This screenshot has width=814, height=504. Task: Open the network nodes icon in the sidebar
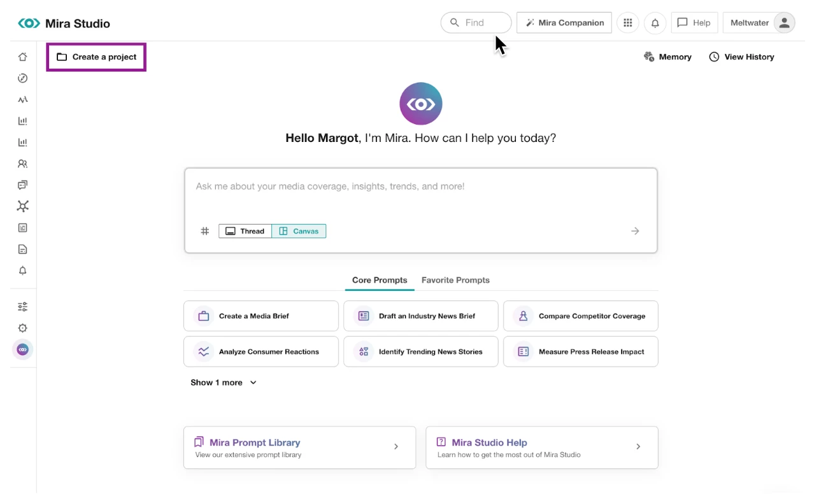tap(23, 206)
